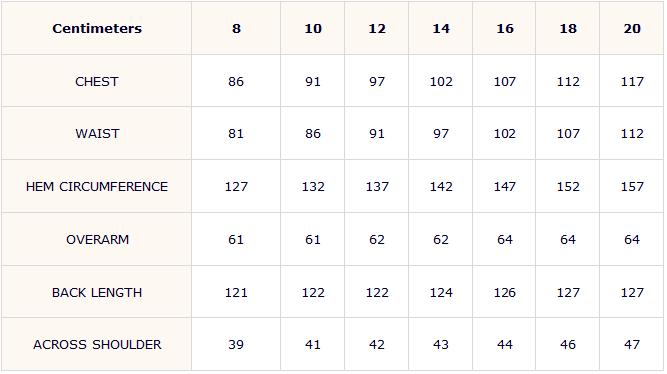Click the WAIST row label
Image resolution: width=667 pixels, height=374 pixels.
97,134
